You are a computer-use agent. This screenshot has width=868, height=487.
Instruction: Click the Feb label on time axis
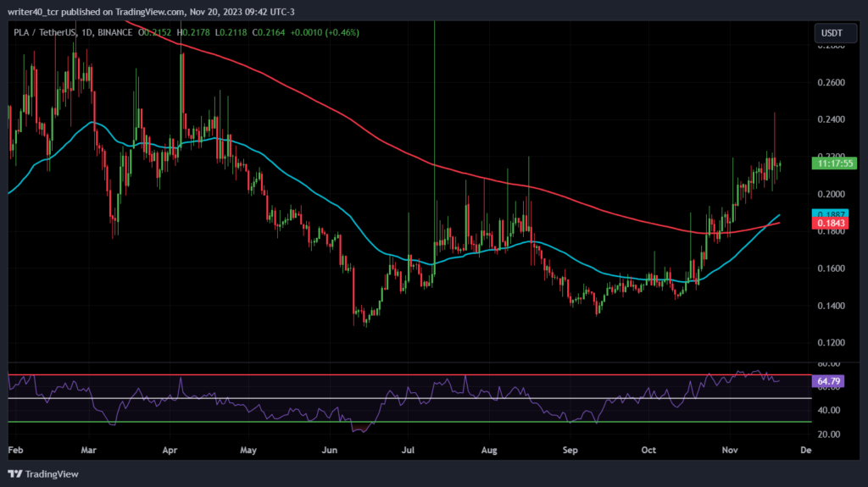[x=15, y=450]
